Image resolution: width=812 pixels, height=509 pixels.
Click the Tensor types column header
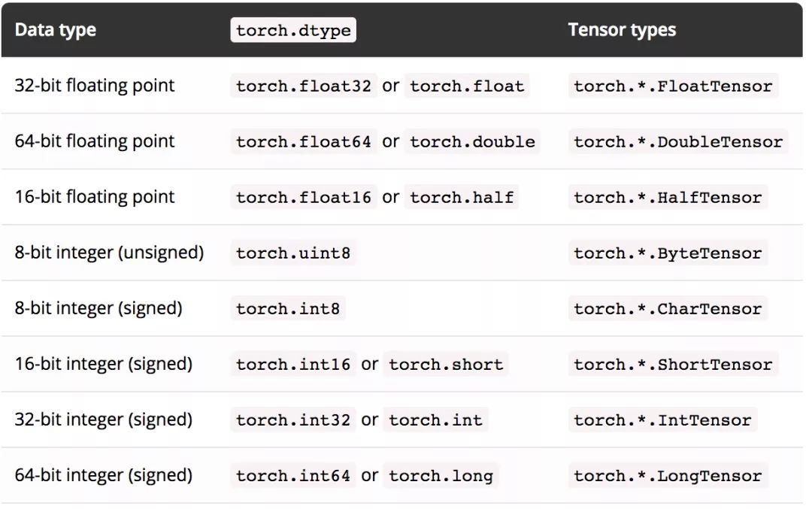click(622, 30)
